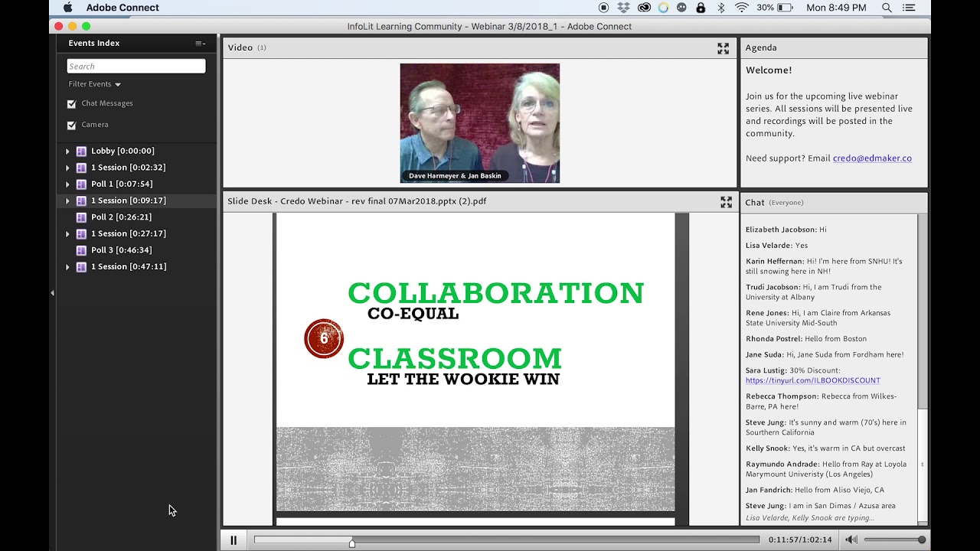Click the Agenda pod title

click(761, 47)
